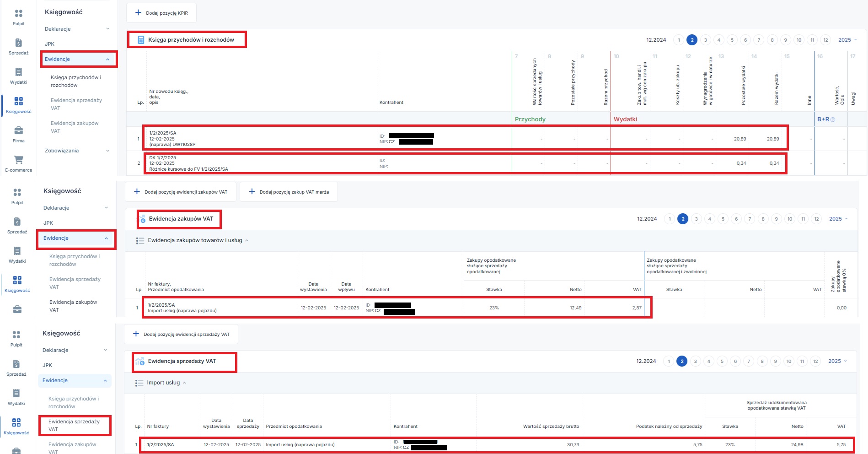Select month 1 in purchases VAT month selector
868x454 pixels.
pos(670,219)
